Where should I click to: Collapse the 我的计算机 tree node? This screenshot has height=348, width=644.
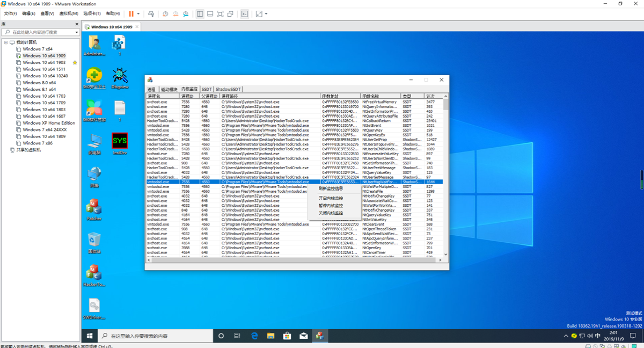[x=6, y=42]
